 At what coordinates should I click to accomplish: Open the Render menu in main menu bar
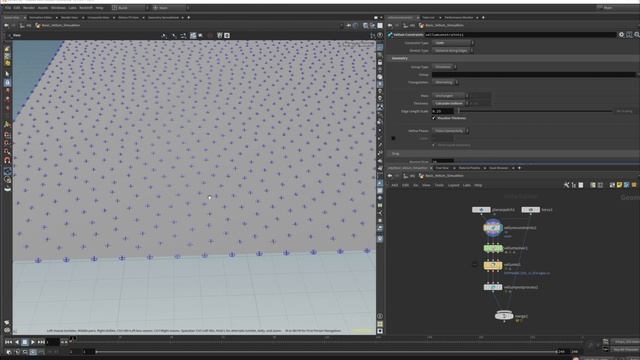(29, 8)
